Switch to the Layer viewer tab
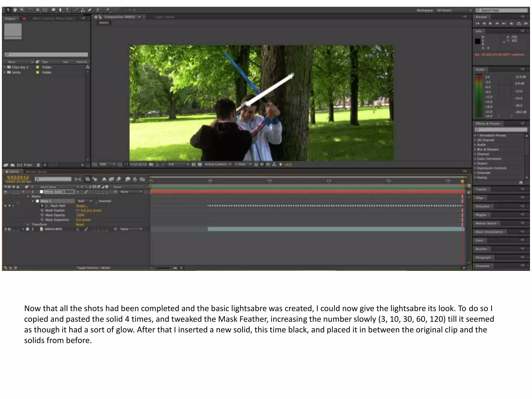The width and height of the screenshot is (532, 399). click(x=164, y=17)
